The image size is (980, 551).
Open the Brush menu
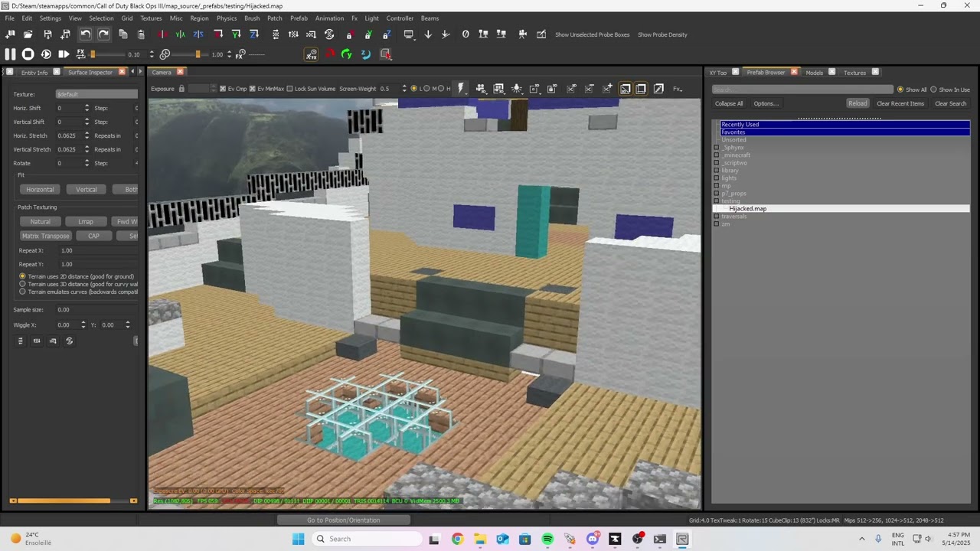pyautogui.click(x=252, y=18)
